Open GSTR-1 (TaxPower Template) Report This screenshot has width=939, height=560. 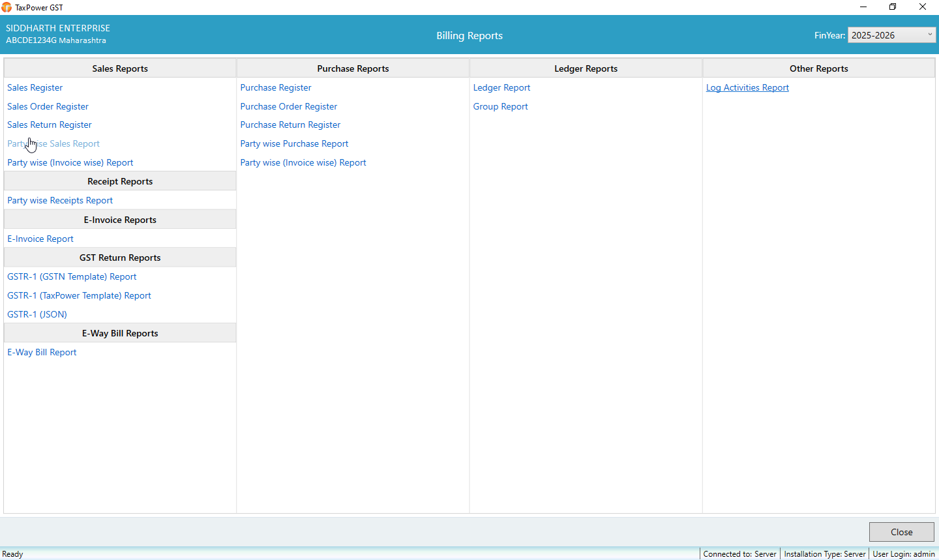click(79, 295)
